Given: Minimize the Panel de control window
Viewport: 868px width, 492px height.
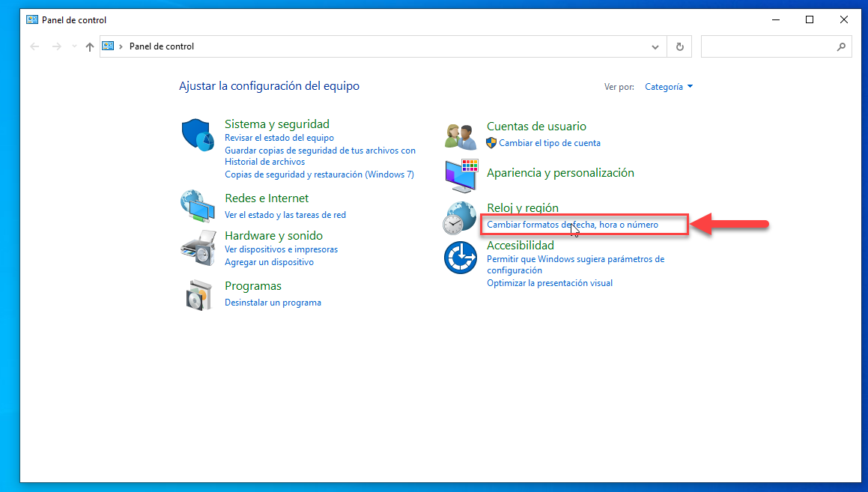Looking at the screenshot, I should (x=776, y=20).
